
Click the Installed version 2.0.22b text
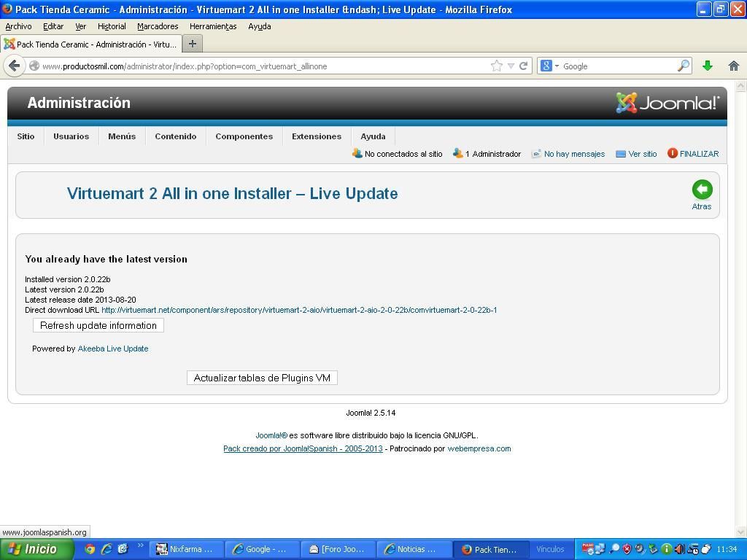(x=68, y=279)
